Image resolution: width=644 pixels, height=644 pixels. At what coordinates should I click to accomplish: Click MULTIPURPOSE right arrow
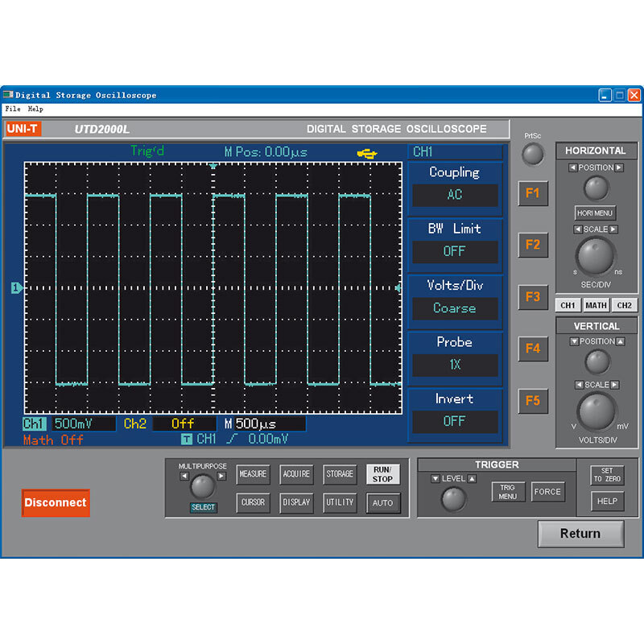coord(221,476)
